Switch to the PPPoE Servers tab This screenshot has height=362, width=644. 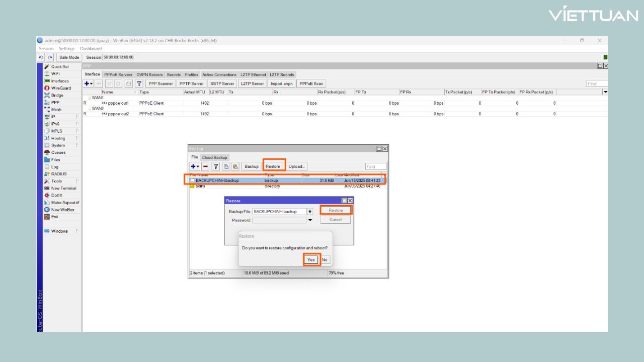click(x=118, y=75)
